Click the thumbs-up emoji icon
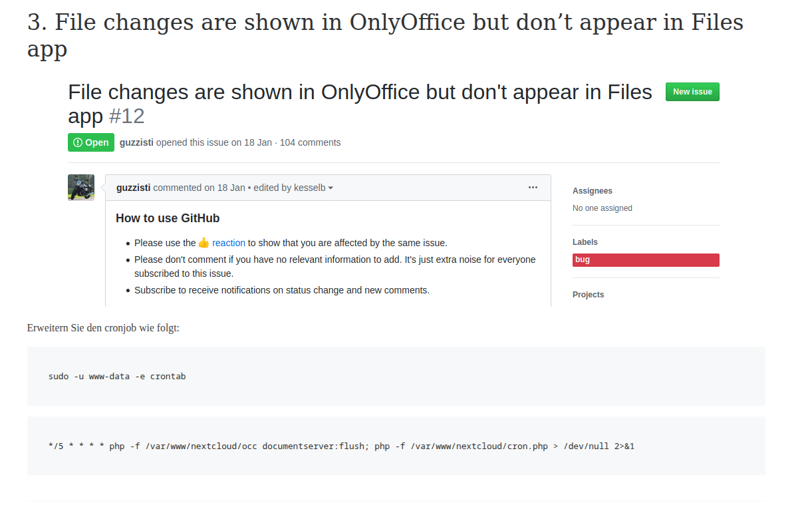The height and width of the screenshot is (507, 812). [x=203, y=243]
